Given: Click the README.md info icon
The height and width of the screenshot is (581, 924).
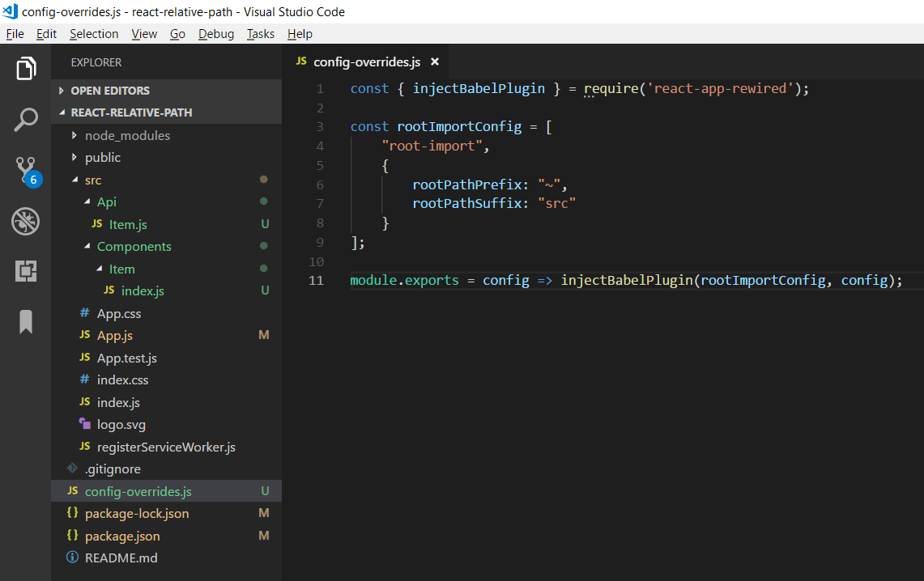Looking at the screenshot, I should [72, 557].
